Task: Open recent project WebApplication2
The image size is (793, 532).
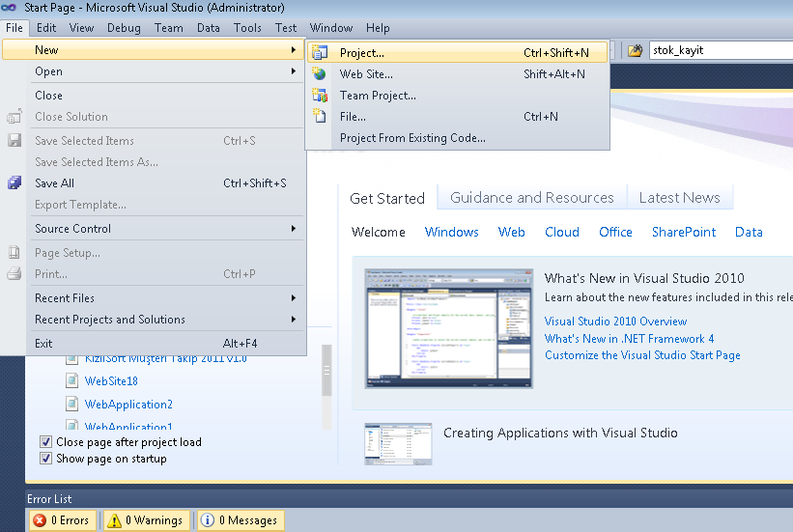Action: pos(128,404)
